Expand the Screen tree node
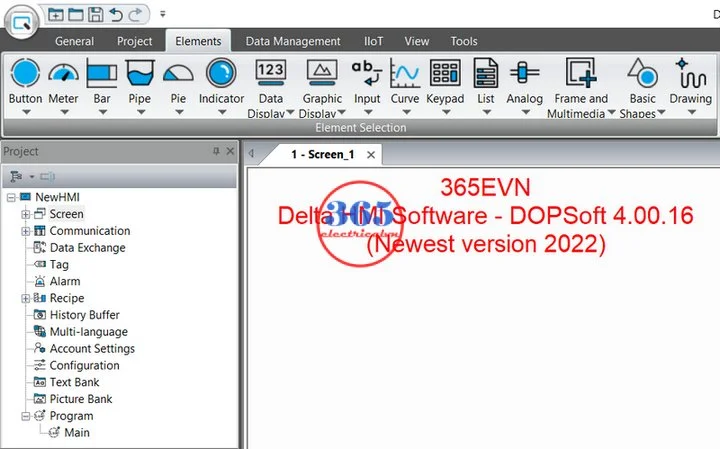This screenshot has height=449, width=720. 26,214
